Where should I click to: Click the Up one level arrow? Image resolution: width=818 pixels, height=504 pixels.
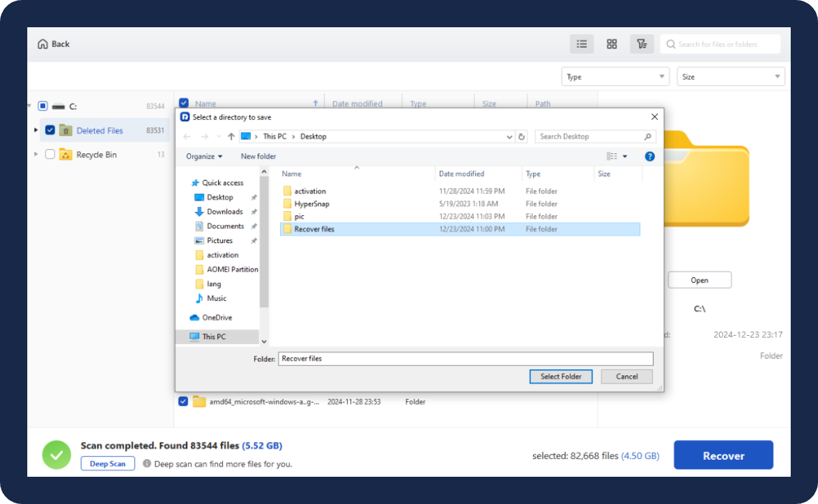pos(231,137)
